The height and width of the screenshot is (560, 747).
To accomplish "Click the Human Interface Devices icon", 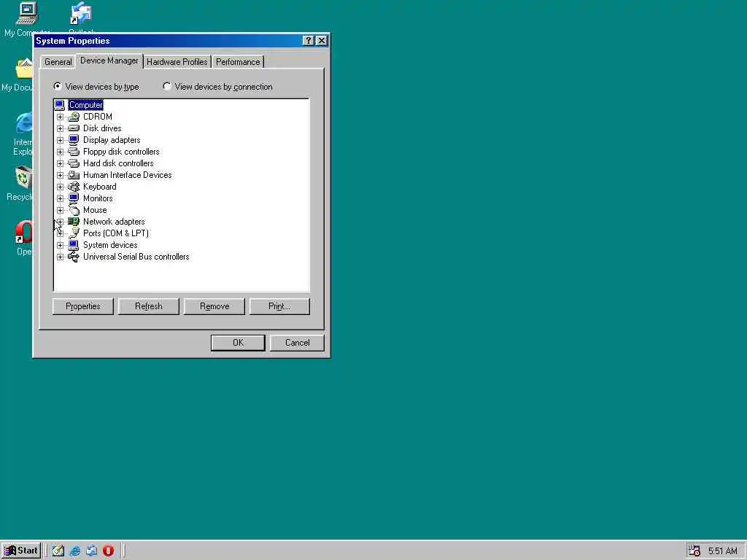I will tap(74, 175).
